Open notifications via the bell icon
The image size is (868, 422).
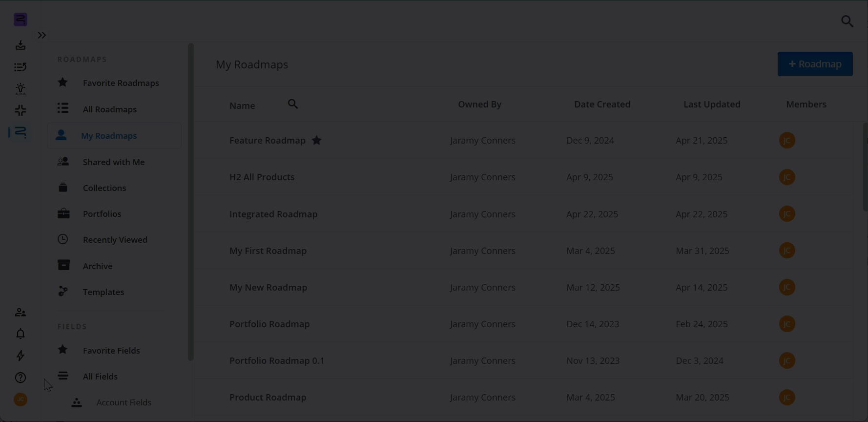click(x=20, y=334)
